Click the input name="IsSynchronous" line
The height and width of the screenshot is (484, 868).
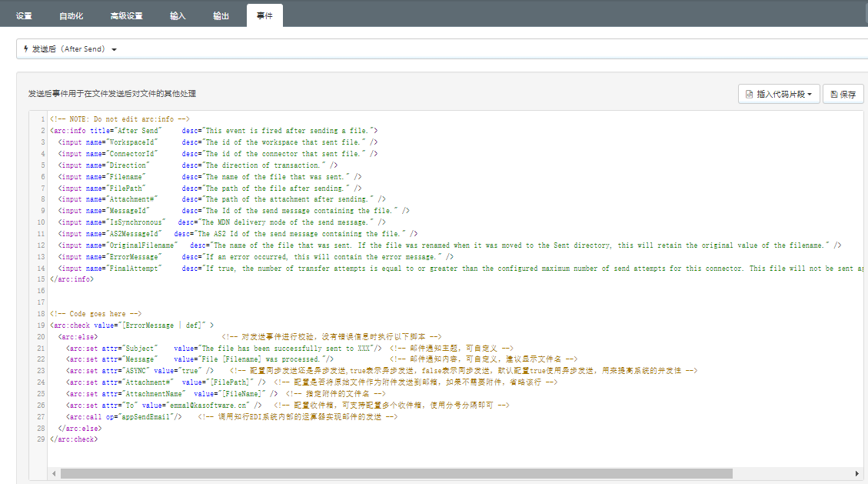[222, 222]
